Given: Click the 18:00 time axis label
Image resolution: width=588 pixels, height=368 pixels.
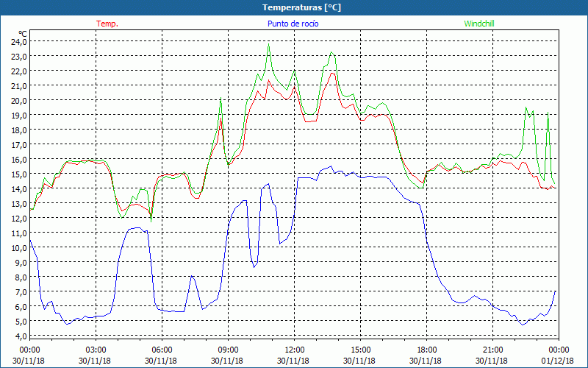Looking at the screenshot, I should [x=426, y=350].
